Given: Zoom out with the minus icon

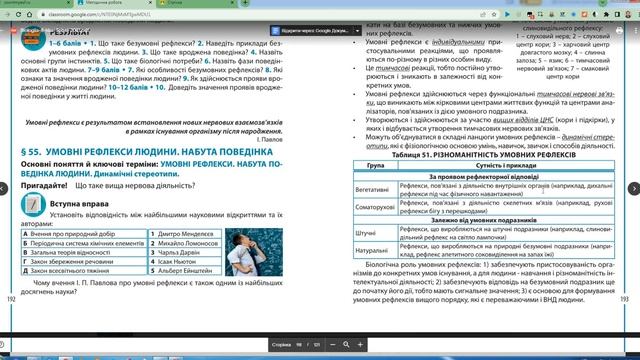Looking at the screenshot, I should [333, 344].
